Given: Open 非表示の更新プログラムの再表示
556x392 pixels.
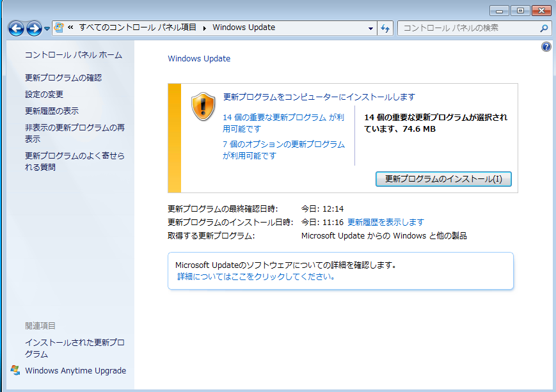Looking at the screenshot, I should click(x=75, y=133).
